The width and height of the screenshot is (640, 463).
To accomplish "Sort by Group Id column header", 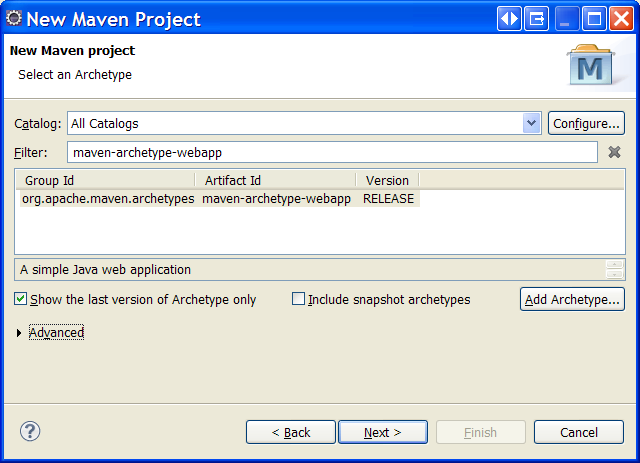I will click(105, 180).
